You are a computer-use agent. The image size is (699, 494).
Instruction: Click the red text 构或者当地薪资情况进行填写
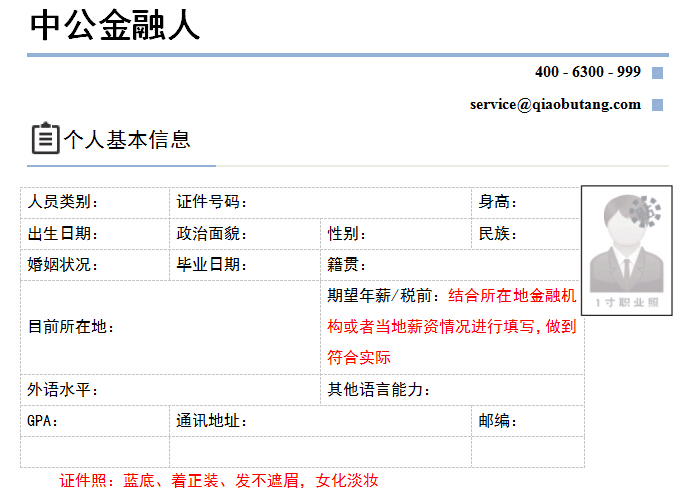pos(431,327)
